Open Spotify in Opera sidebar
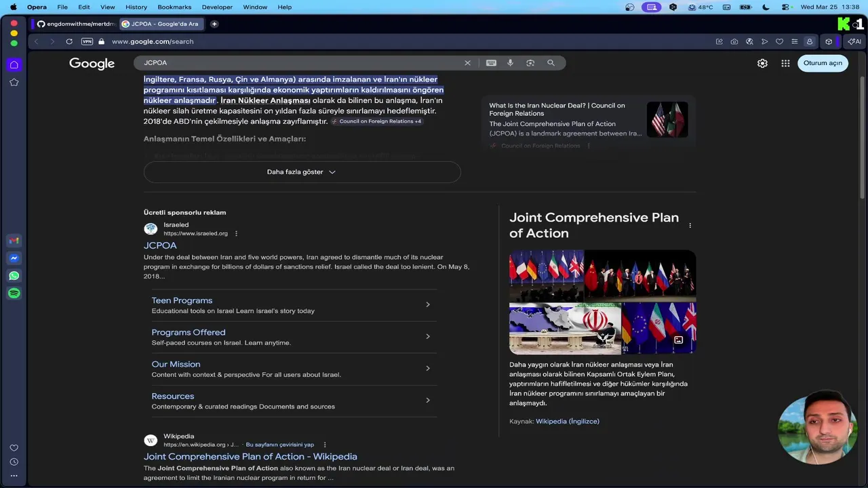This screenshot has height=488, width=868. tap(14, 293)
